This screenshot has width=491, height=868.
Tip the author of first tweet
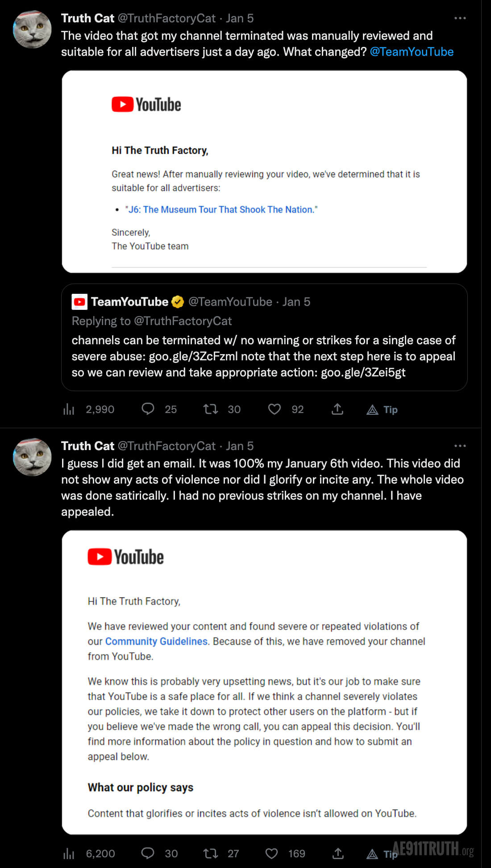[x=382, y=409]
